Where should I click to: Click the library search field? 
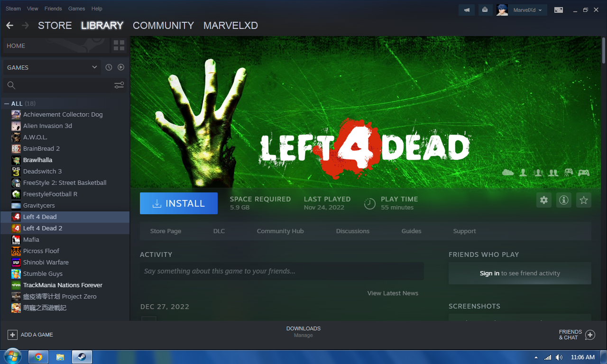[65, 85]
